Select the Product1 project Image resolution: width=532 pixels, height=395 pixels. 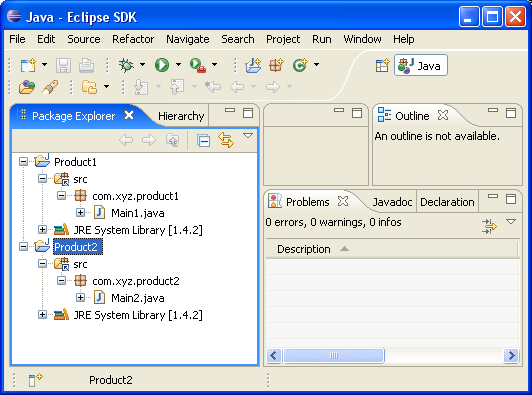(75, 162)
